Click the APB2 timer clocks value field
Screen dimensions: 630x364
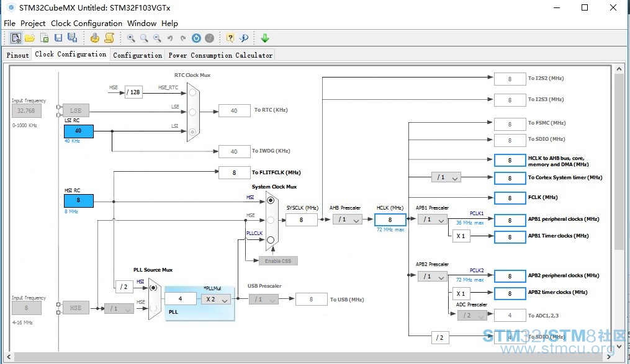[x=510, y=293]
